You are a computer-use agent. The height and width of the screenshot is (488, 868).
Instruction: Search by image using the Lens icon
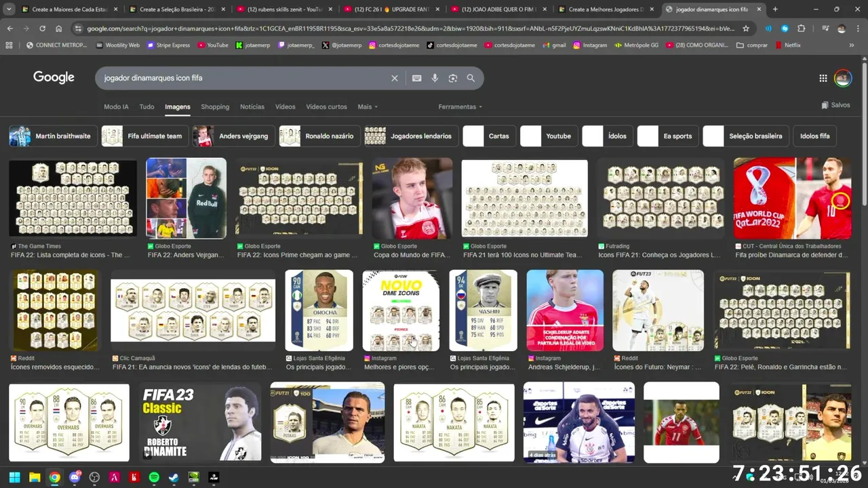coord(453,78)
